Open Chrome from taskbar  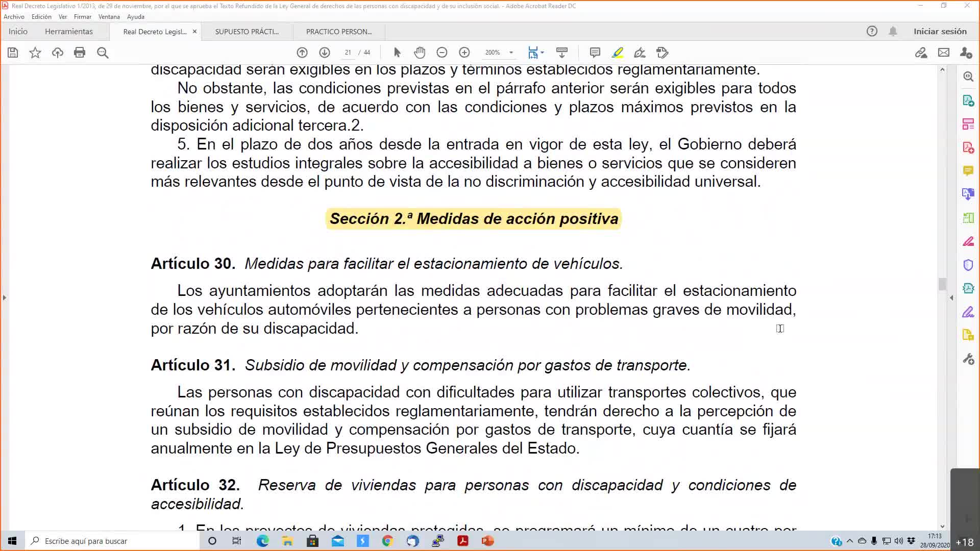point(387,541)
